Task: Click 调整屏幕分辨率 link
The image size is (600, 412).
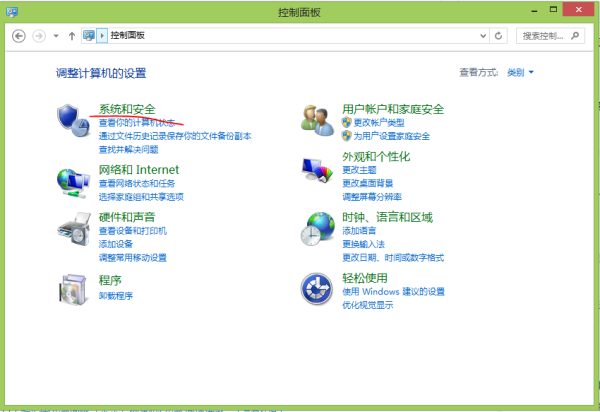Action: (x=372, y=197)
